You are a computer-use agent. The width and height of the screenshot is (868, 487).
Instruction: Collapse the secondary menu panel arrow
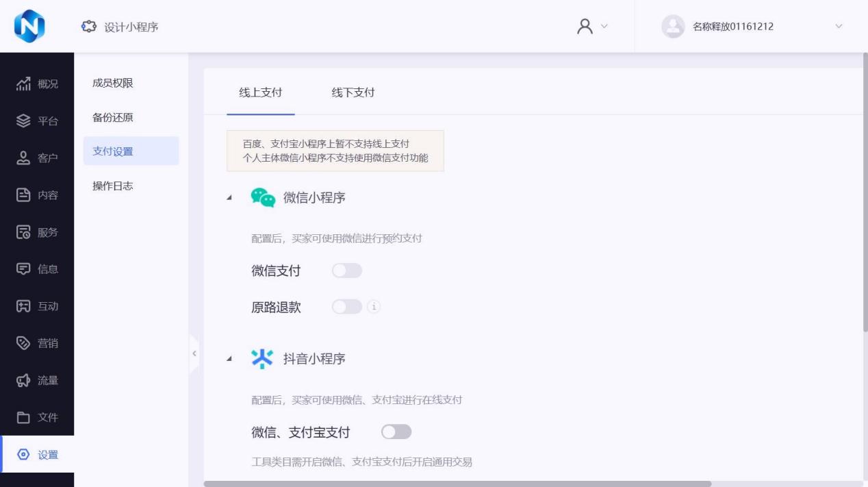pos(194,353)
